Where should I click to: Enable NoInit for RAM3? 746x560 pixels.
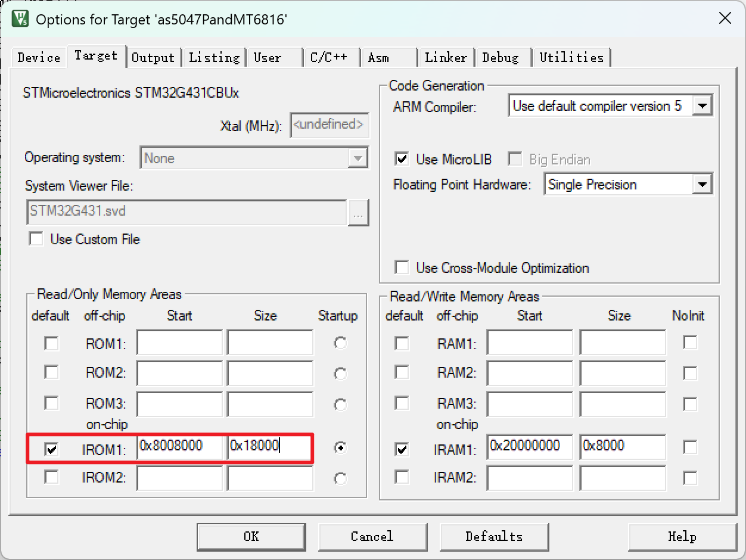coord(690,404)
